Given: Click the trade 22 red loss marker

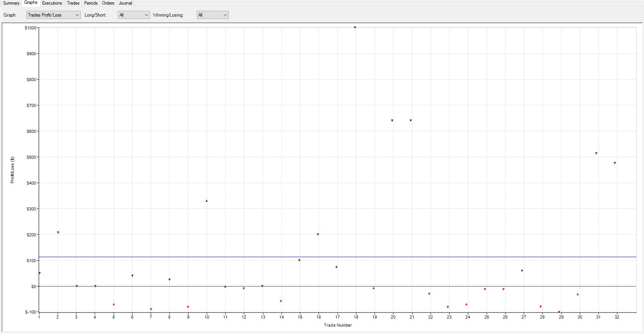Looking at the screenshot, I should point(429,294).
